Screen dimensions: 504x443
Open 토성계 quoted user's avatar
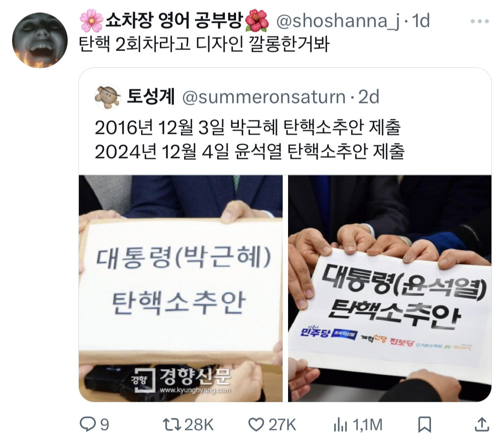(x=108, y=97)
